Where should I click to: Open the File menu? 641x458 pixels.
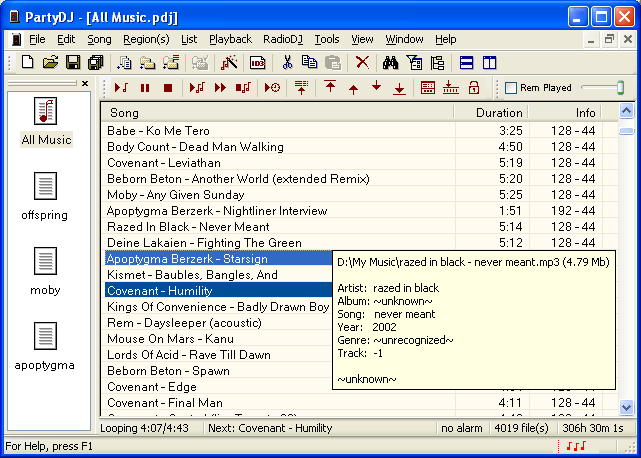(x=37, y=39)
